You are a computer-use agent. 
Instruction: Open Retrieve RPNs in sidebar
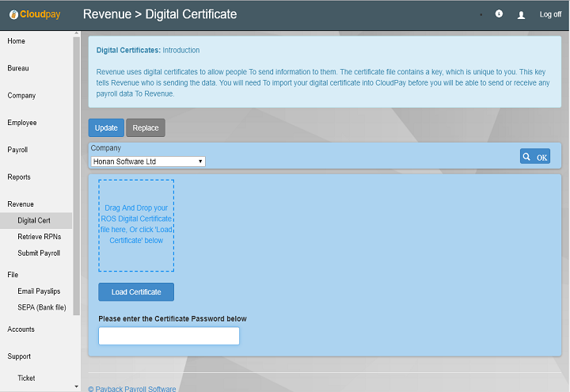click(x=39, y=237)
